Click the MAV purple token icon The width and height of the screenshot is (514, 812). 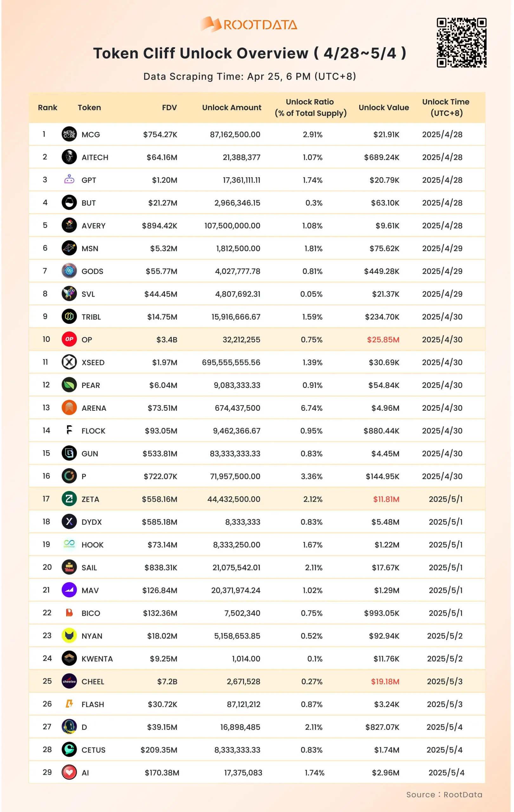pos(69,590)
